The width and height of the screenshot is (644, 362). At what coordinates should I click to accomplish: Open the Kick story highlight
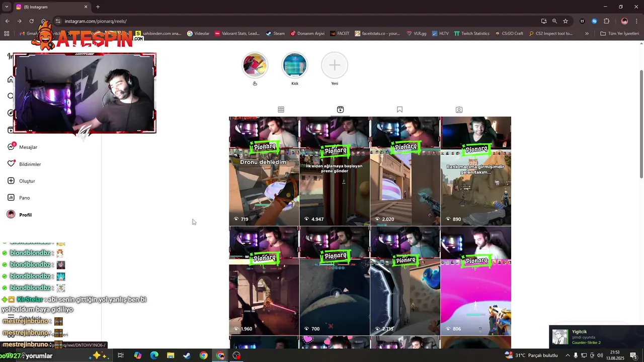tap(295, 65)
